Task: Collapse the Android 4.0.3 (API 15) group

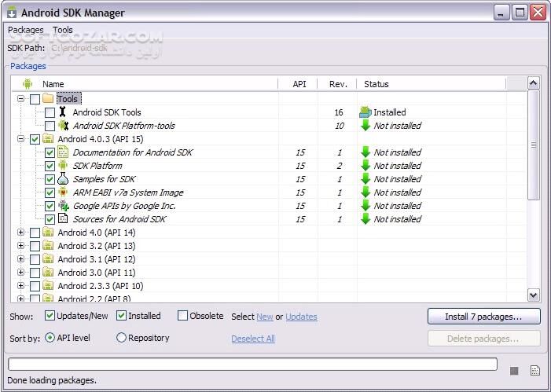Action: 20,139
